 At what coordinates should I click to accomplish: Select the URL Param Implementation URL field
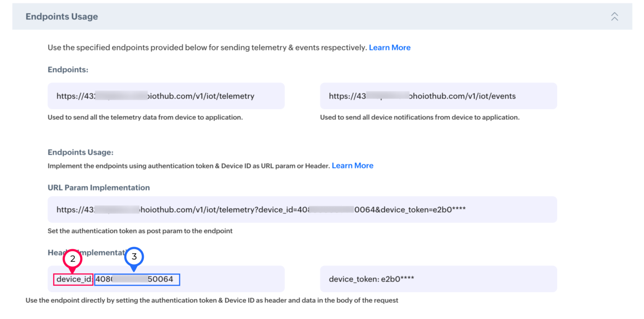point(302,210)
